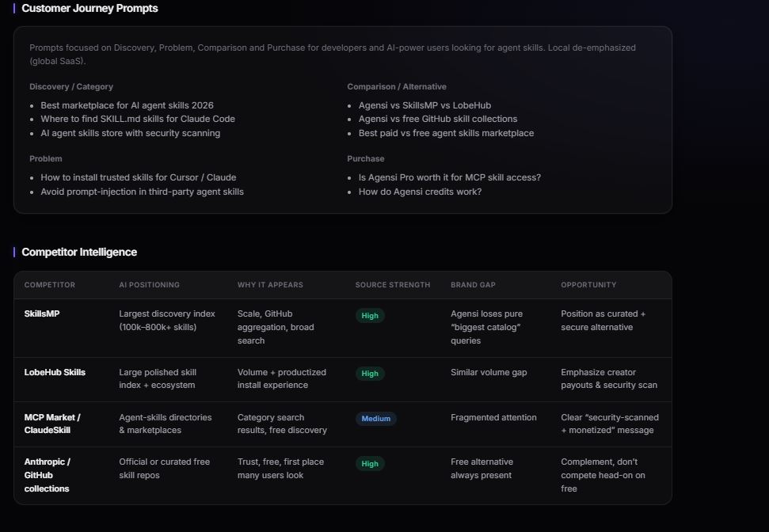Click 'Trust, free, first place many users look'
Image resolution: width=769 pixels, height=532 pixels.
point(280,468)
